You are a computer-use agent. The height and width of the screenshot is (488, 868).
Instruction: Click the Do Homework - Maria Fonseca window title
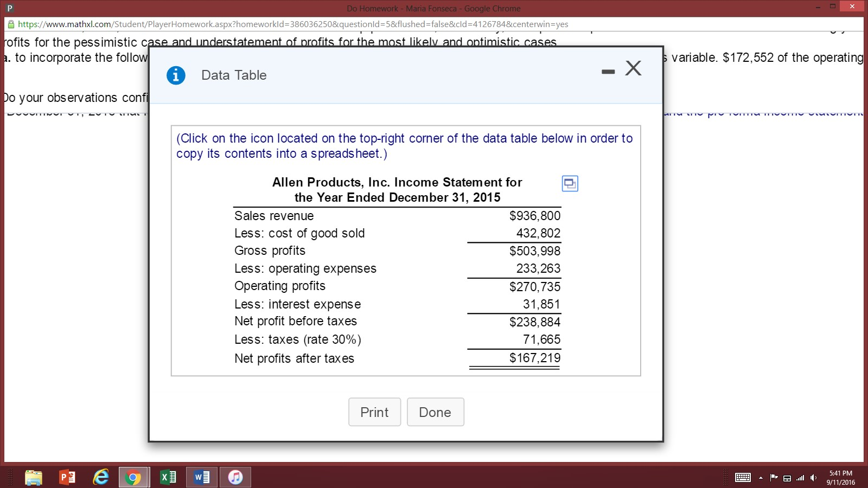pos(433,8)
